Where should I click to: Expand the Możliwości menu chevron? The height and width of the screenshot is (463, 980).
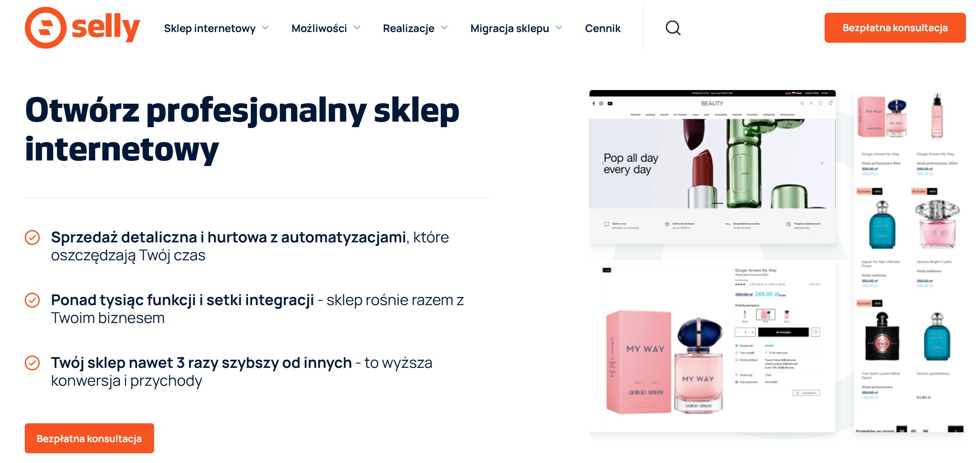[x=357, y=28]
